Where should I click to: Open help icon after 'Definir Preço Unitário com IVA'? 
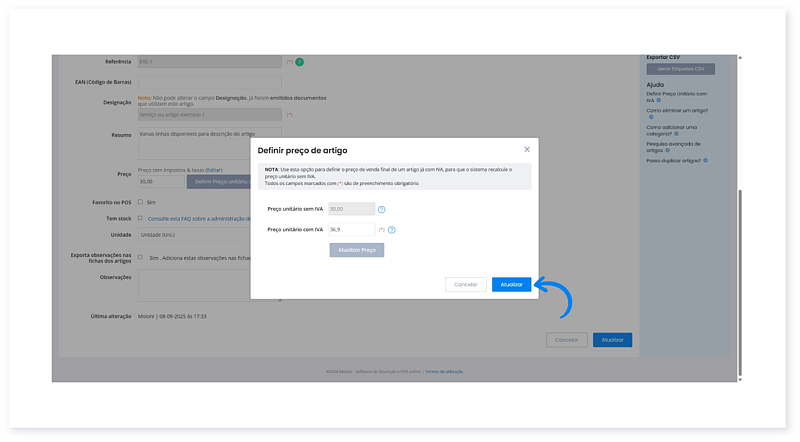click(x=658, y=101)
